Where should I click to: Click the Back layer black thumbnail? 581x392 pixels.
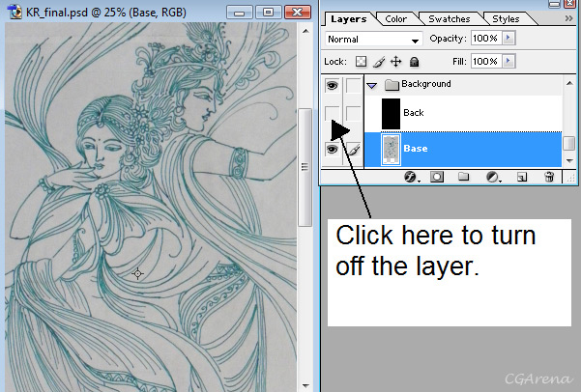click(x=391, y=114)
